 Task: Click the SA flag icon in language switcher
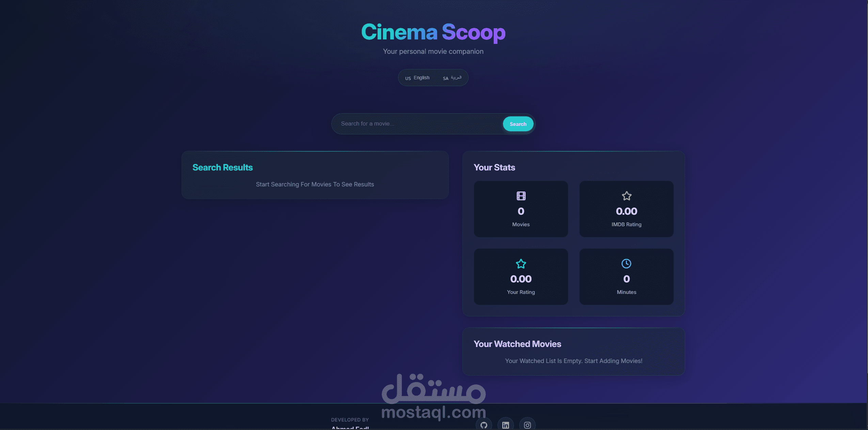coord(445,78)
